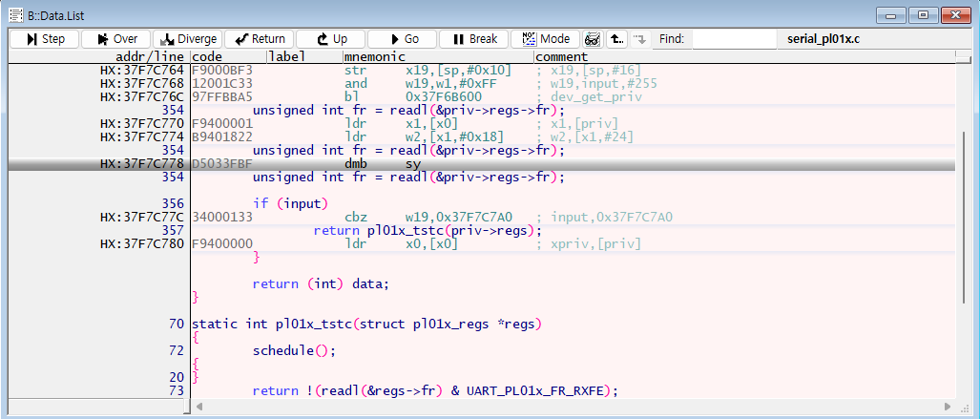
Task: Click the up-arrow icon beside the glasses
Action: coord(616,39)
